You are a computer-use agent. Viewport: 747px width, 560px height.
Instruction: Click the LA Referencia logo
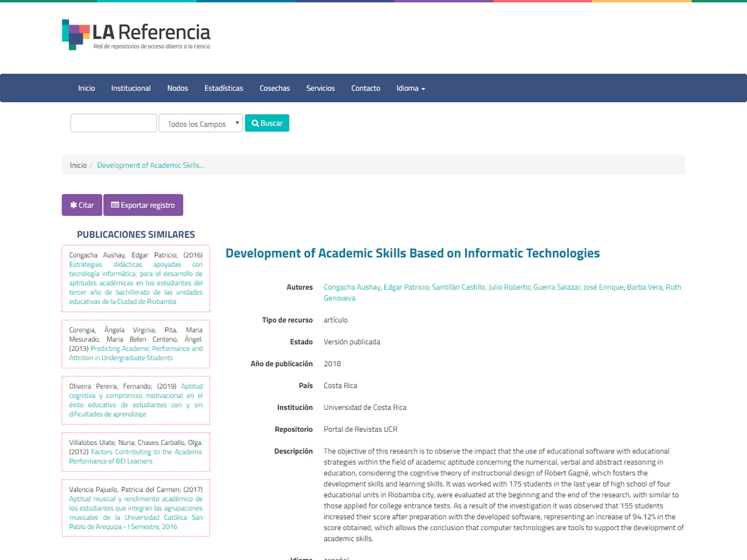click(136, 35)
